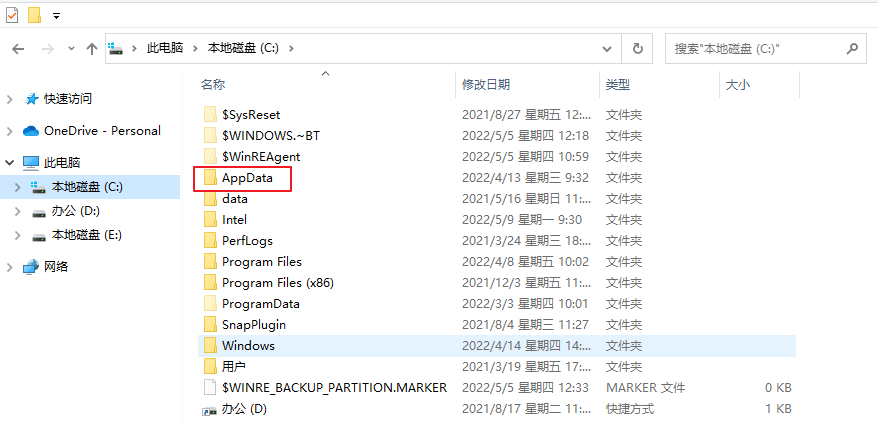Expand the 快速访问 tree node

10,99
